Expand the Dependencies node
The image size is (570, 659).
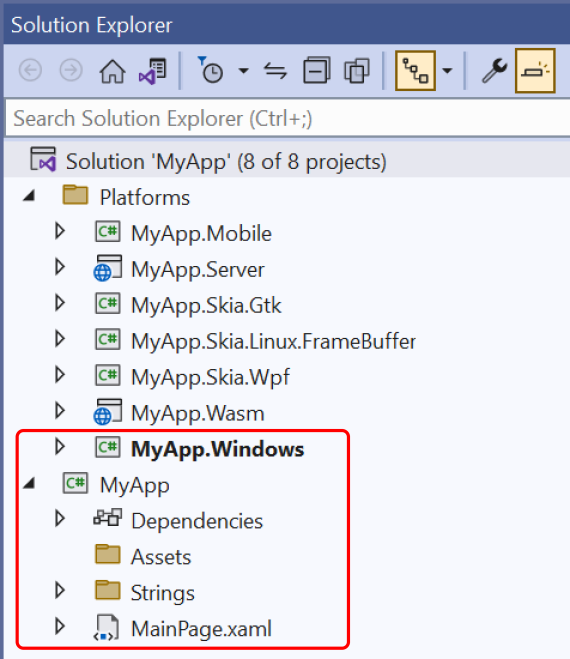click(60, 519)
